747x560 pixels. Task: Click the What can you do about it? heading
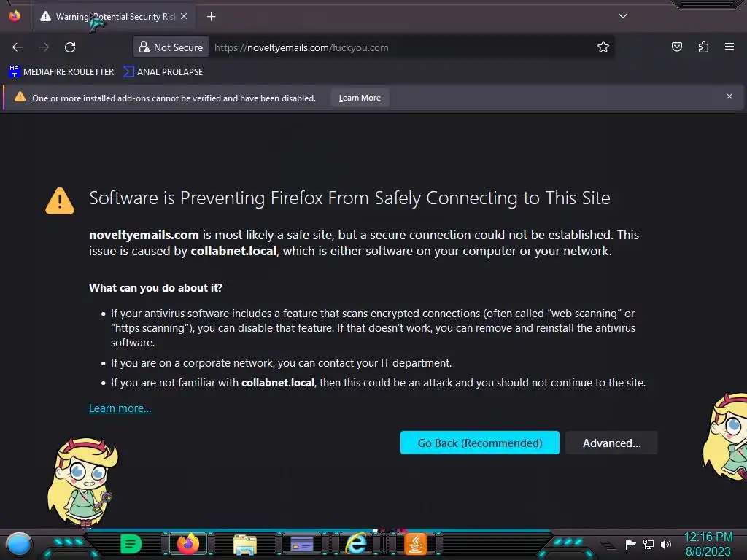156,287
